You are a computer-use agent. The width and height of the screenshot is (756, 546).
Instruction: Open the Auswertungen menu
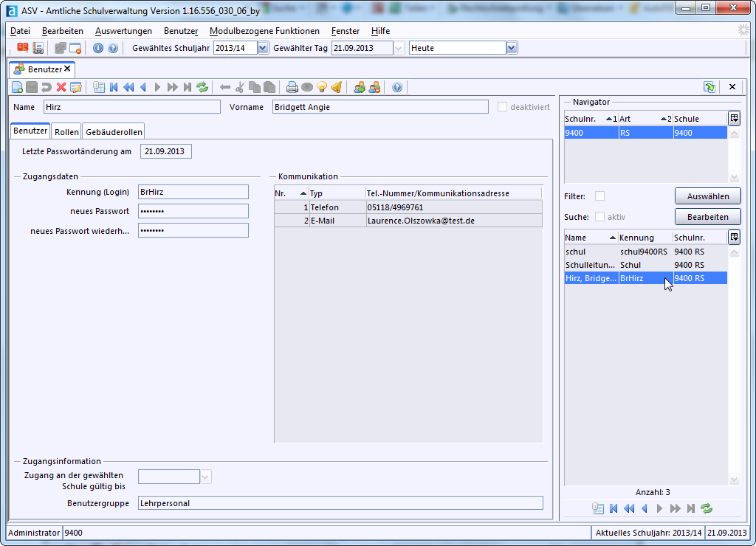click(x=123, y=31)
